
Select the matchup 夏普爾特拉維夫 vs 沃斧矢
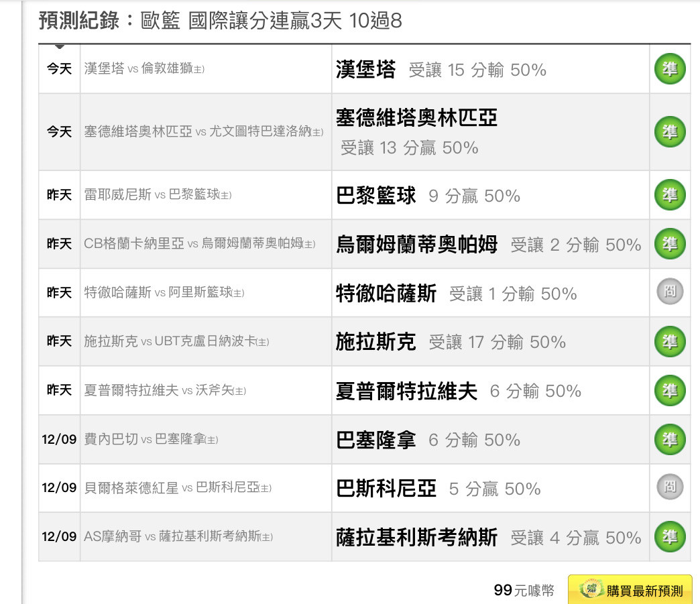click(x=165, y=391)
